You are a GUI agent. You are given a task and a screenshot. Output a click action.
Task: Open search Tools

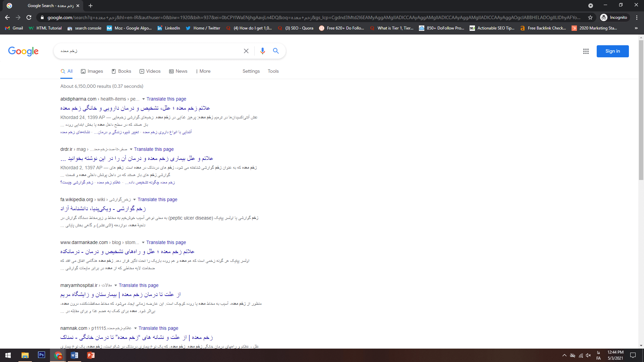[273, 71]
